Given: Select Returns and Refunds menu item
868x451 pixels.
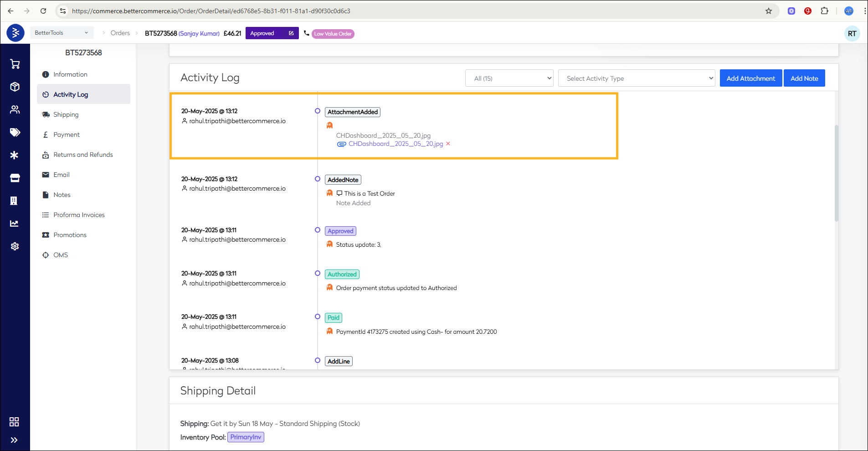Looking at the screenshot, I should click(x=83, y=155).
